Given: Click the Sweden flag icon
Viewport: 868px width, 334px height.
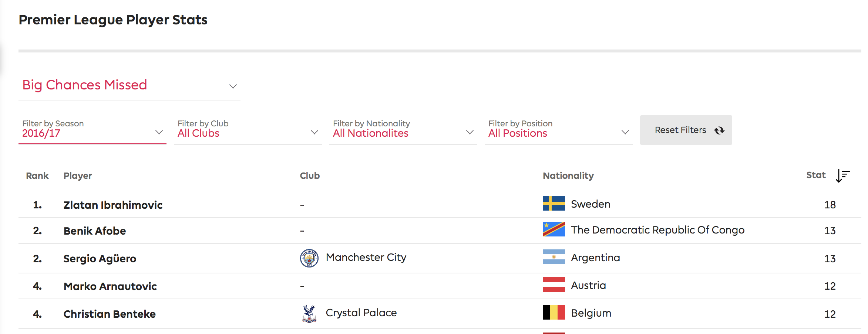Looking at the screenshot, I should (554, 203).
